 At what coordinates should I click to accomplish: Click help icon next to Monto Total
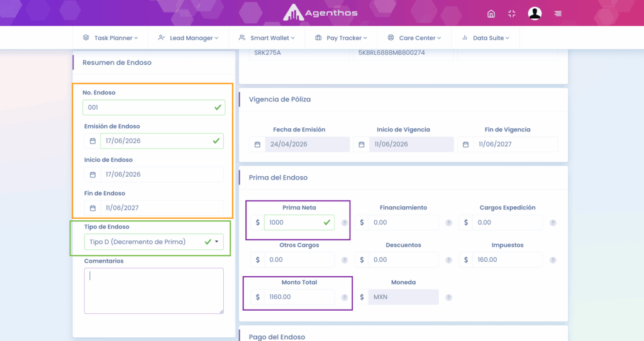(x=345, y=298)
